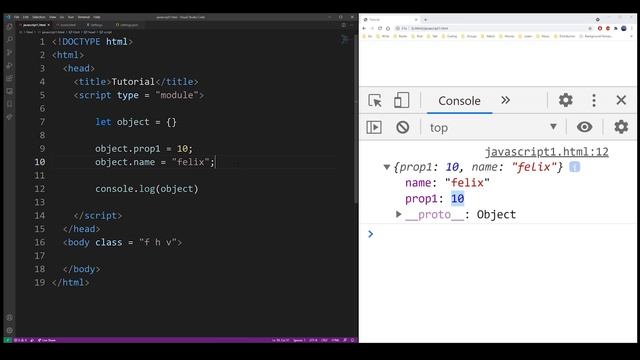Image resolution: width=640 pixels, height=360 pixels.
Task: Open a new browser tab
Action: point(425,20)
